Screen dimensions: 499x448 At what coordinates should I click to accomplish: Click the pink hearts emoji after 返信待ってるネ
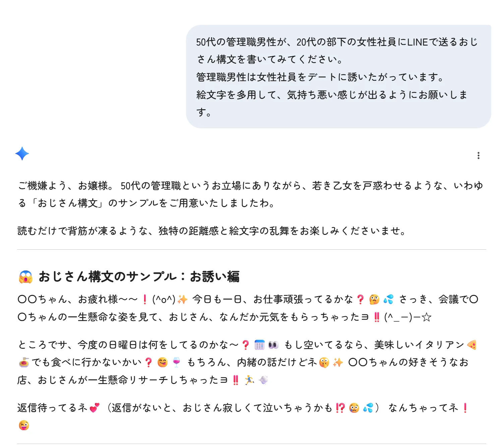[x=95, y=408]
